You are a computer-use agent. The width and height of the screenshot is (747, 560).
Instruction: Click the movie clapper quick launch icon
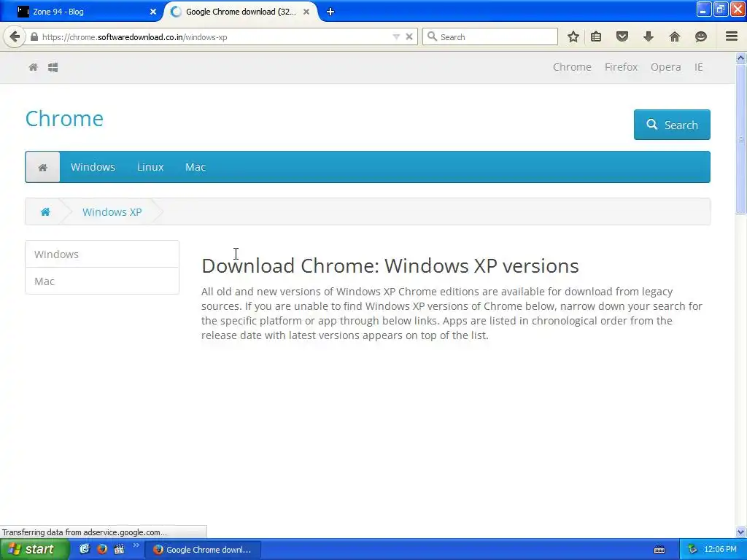click(119, 549)
